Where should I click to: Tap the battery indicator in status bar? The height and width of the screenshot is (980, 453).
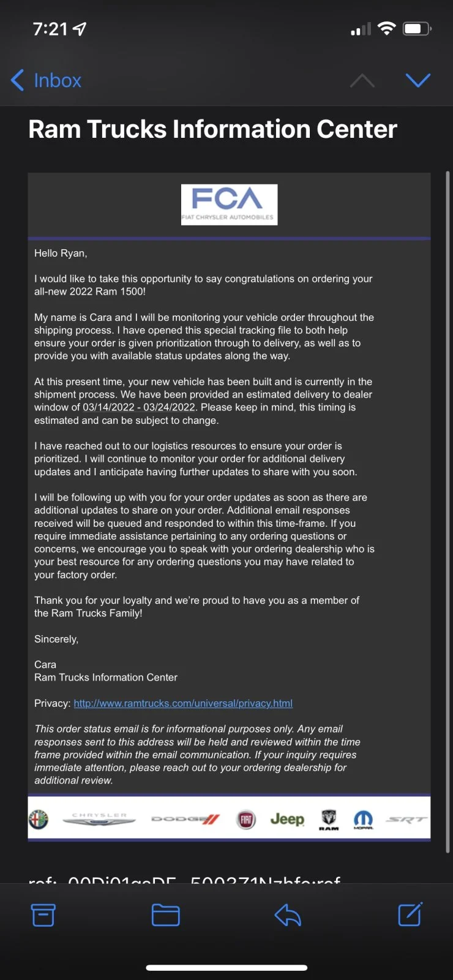tap(417, 29)
